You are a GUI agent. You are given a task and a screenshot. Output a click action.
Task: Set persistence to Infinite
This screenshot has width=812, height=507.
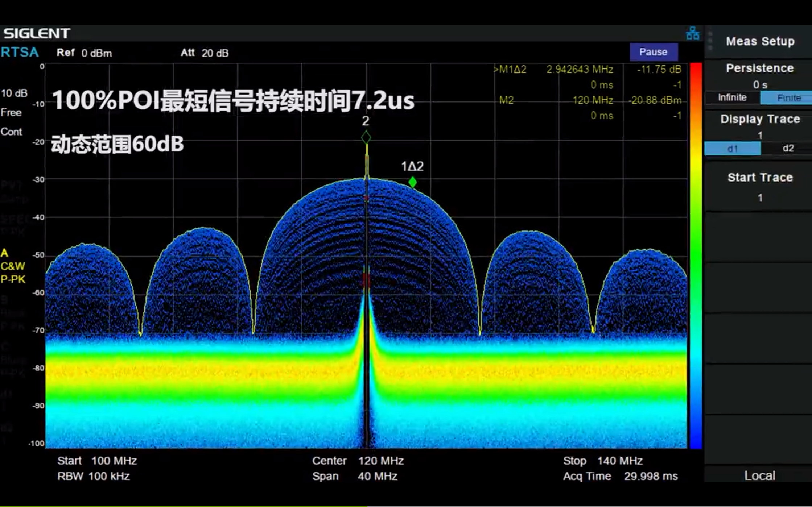pos(732,98)
